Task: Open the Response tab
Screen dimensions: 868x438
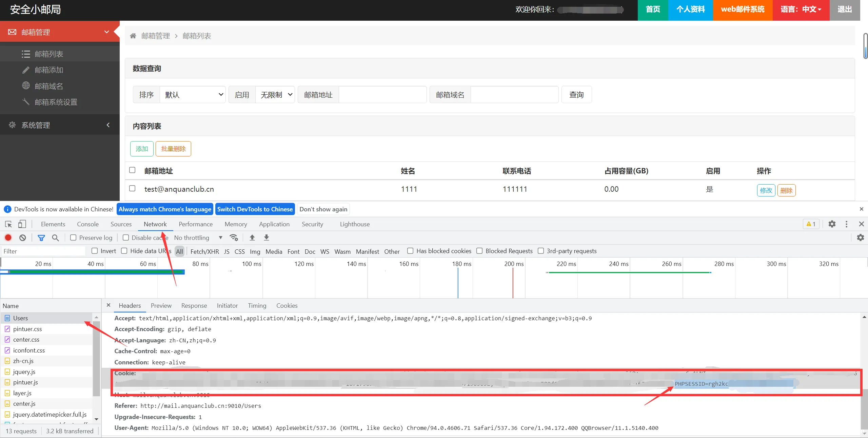Action: (x=194, y=306)
